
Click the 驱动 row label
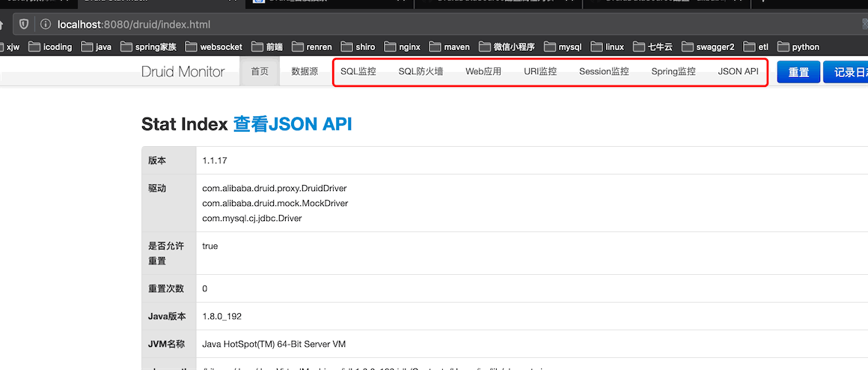[157, 188]
